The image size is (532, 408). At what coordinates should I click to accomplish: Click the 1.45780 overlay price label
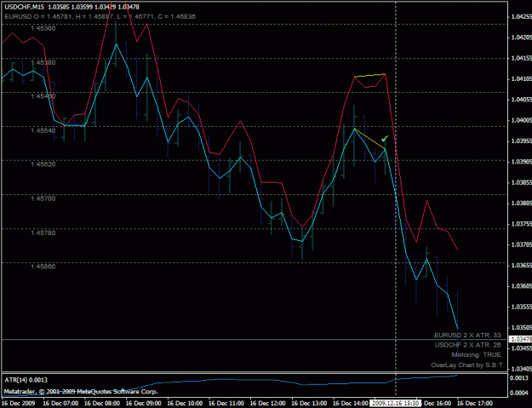[x=43, y=233]
